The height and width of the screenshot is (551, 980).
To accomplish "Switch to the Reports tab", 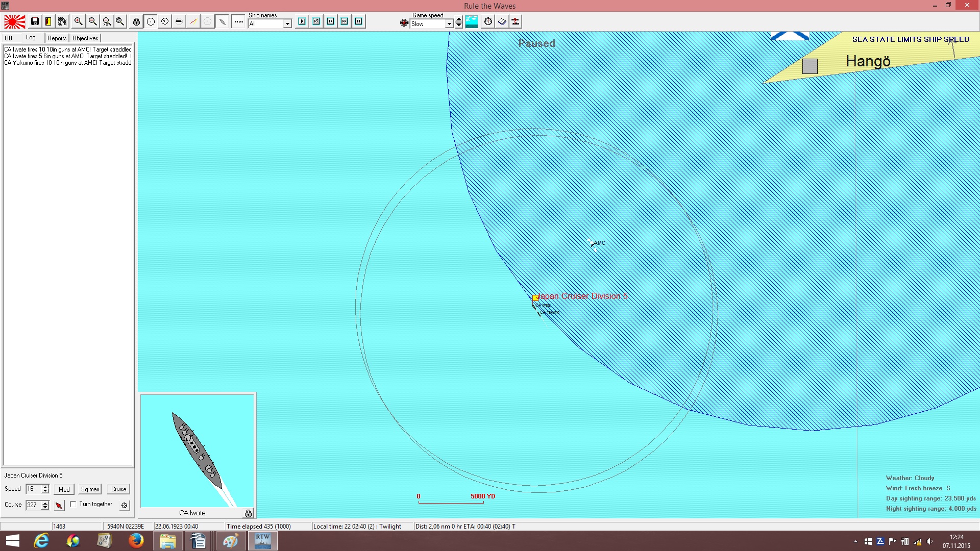I will [57, 38].
